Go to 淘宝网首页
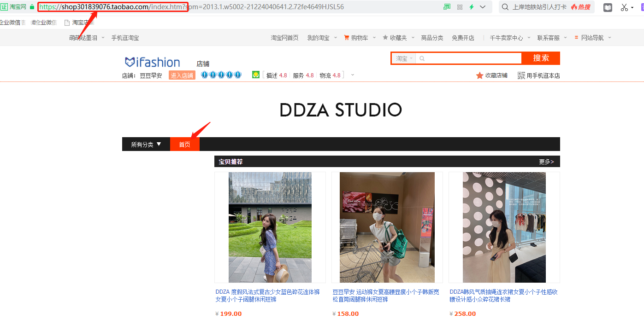This screenshot has width=644, height=325. (x=284, y=38)
